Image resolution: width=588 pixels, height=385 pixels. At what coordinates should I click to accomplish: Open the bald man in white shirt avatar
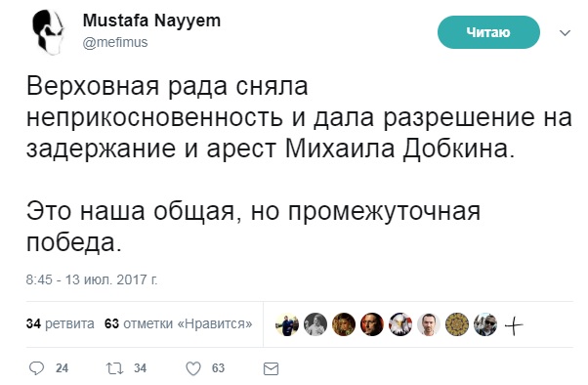(x=429, y=324)
